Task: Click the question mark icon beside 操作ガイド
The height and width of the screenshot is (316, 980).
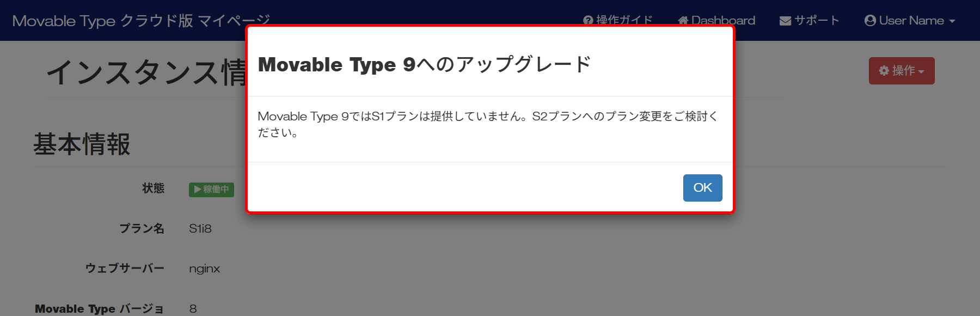Action: (588, 21)
